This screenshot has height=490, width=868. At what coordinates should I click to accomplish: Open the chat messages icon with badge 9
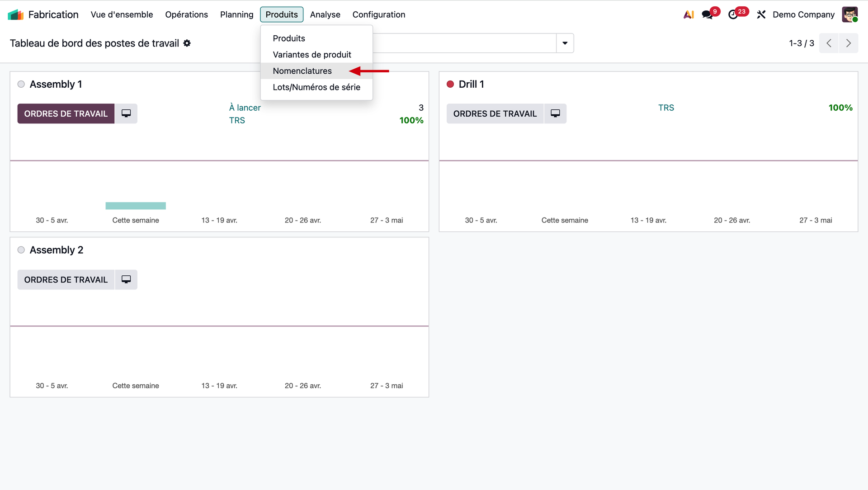tap(708, 14)
